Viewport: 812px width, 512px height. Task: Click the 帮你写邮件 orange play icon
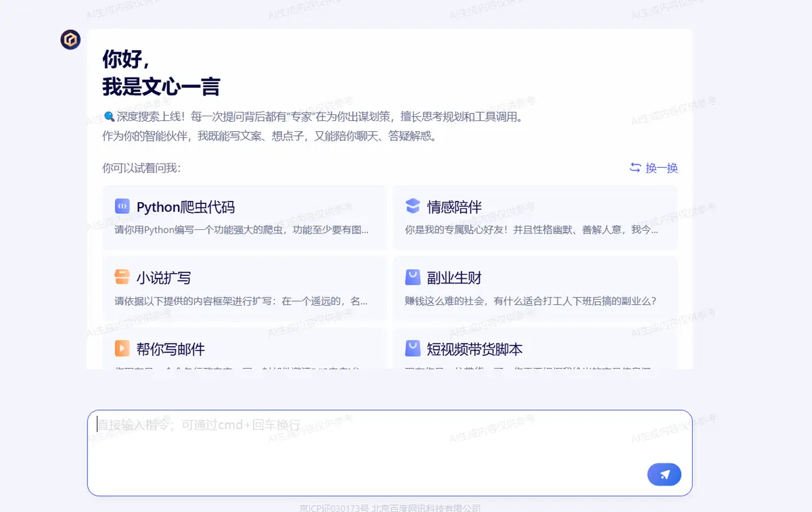pyautogui.click(x=122, y=348)
